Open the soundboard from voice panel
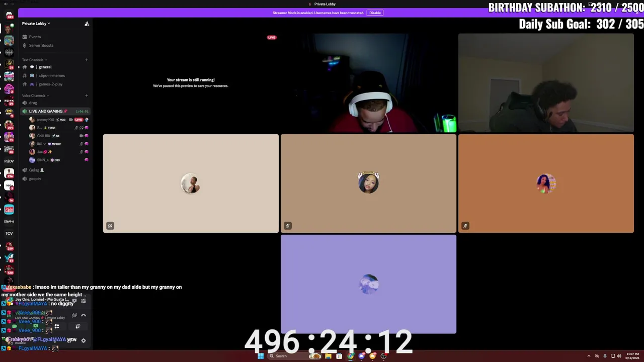644x362 pixels. click(78, 326)
